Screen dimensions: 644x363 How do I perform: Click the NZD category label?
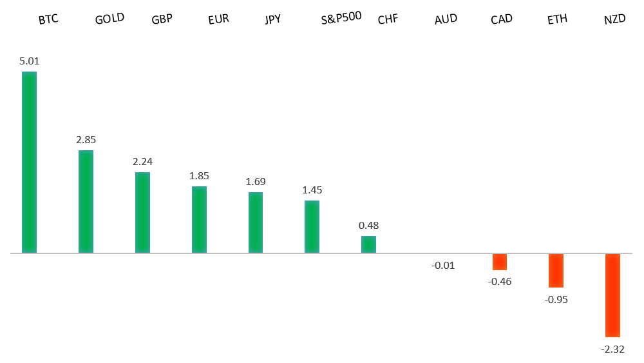[615, 19]
